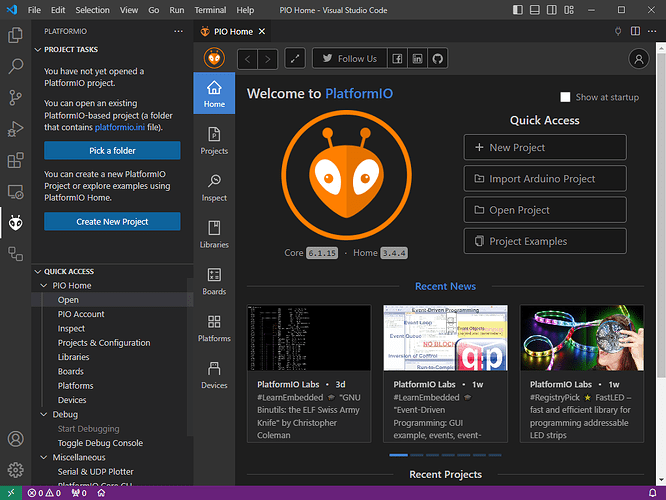Click Create New Project button
Image resolution: width=666 pixels, height=500 pixels.
(x=112, y=222)
